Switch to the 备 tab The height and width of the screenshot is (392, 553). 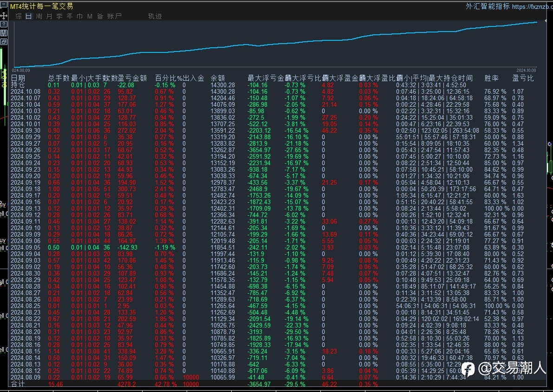100,16
